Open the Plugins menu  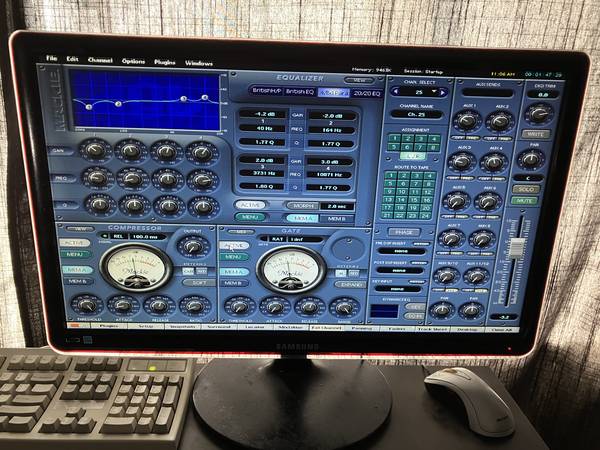[165, 61]
